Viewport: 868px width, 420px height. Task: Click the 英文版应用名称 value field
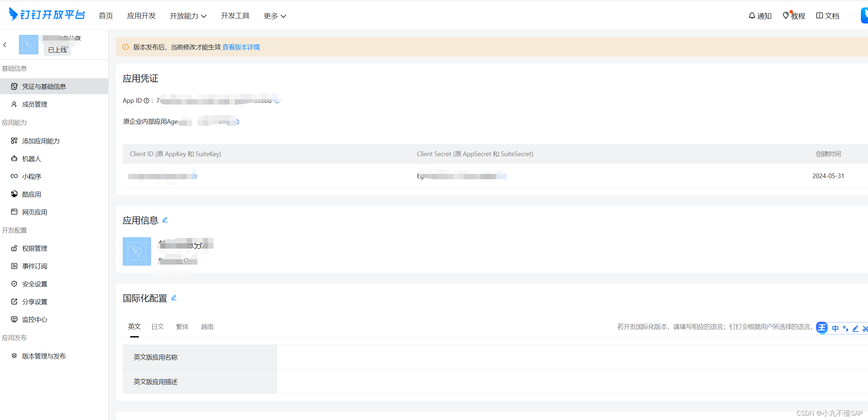[x=569, y=357]
